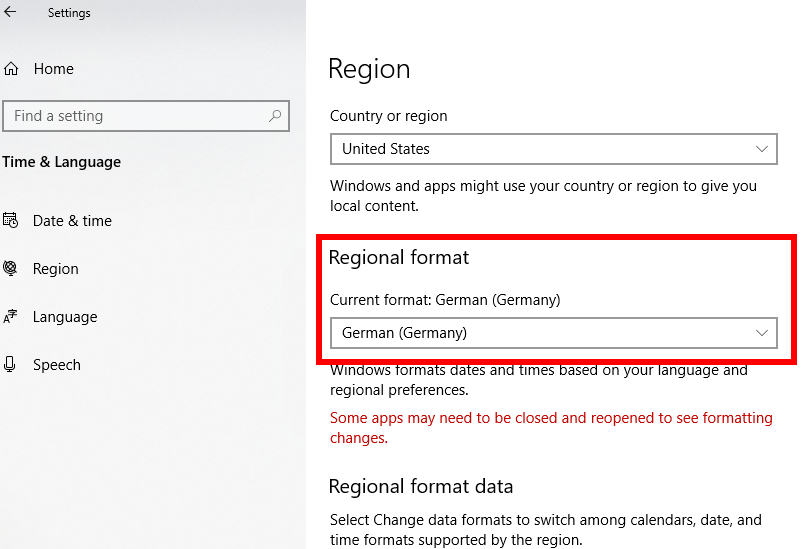Click the Language character icon
The height and width of the screenshot is (549, 808).
pos(10,316)
